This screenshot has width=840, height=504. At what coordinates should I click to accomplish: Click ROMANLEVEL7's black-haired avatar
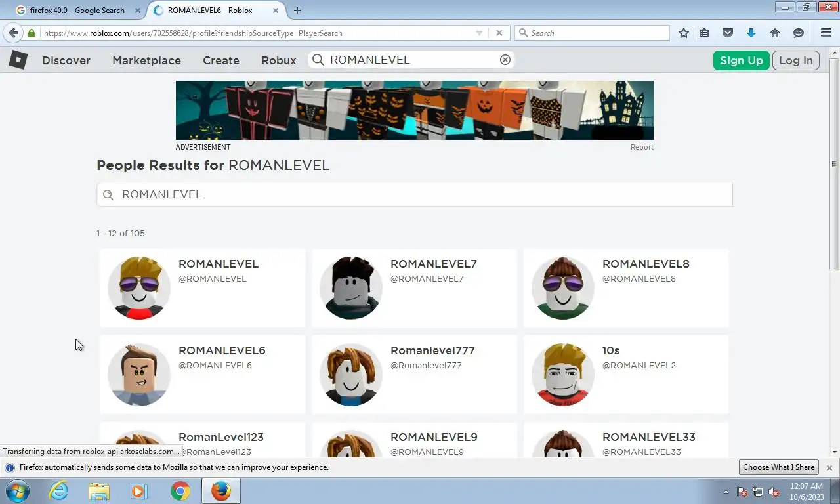[x=351, y=288]
